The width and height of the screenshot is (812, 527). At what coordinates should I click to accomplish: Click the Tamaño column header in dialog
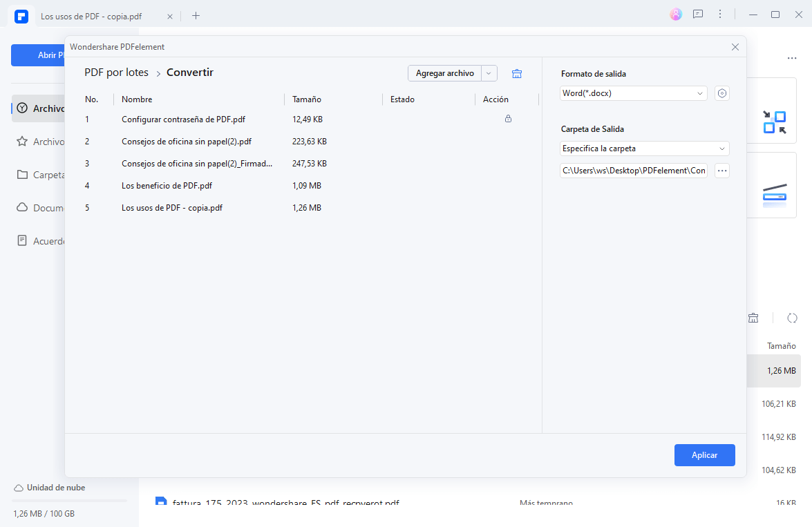point(307,99)
